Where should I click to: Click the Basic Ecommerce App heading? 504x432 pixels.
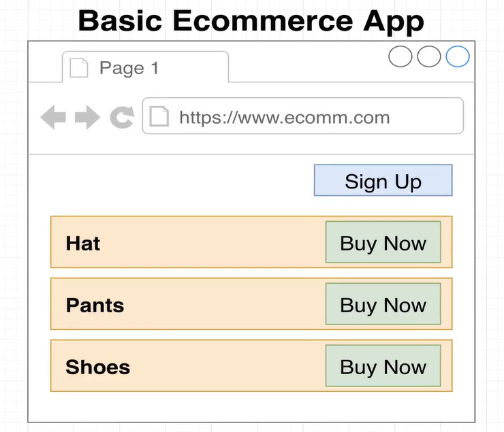(251, 20)
